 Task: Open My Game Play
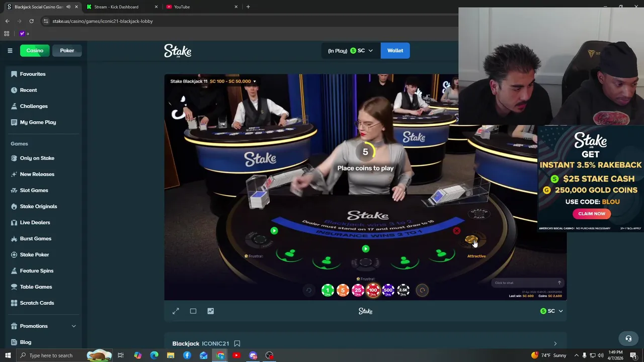(38, 122)
